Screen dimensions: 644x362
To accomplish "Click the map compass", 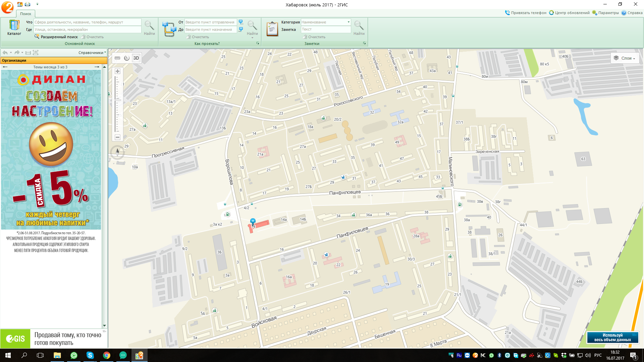I will (x=117, y=152).
